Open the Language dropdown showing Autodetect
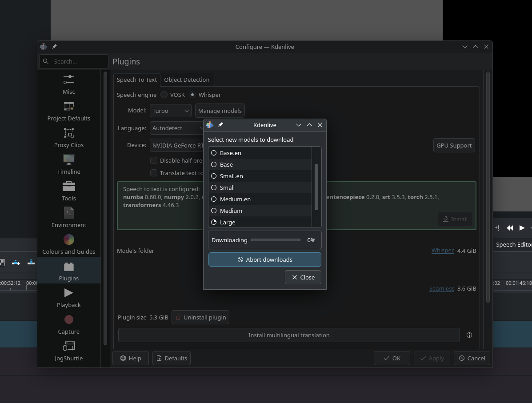This screenshot has height=403, width=532. pos(176,128)
